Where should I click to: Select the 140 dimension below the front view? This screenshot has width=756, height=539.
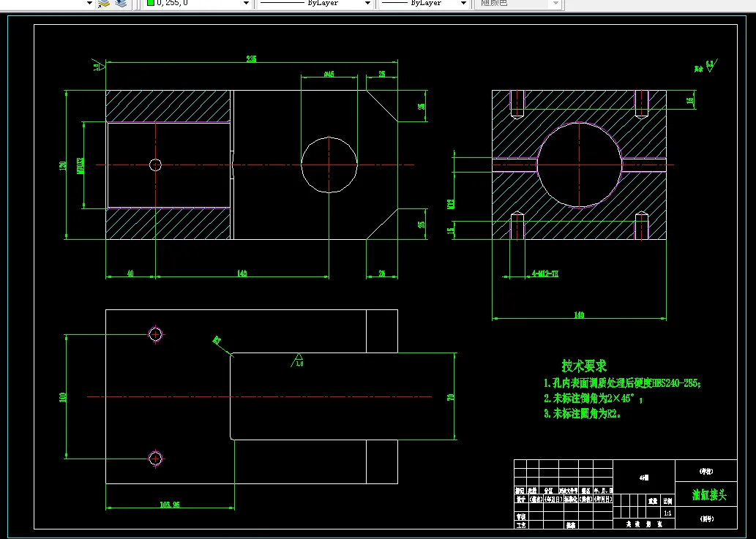coord(242,274)
